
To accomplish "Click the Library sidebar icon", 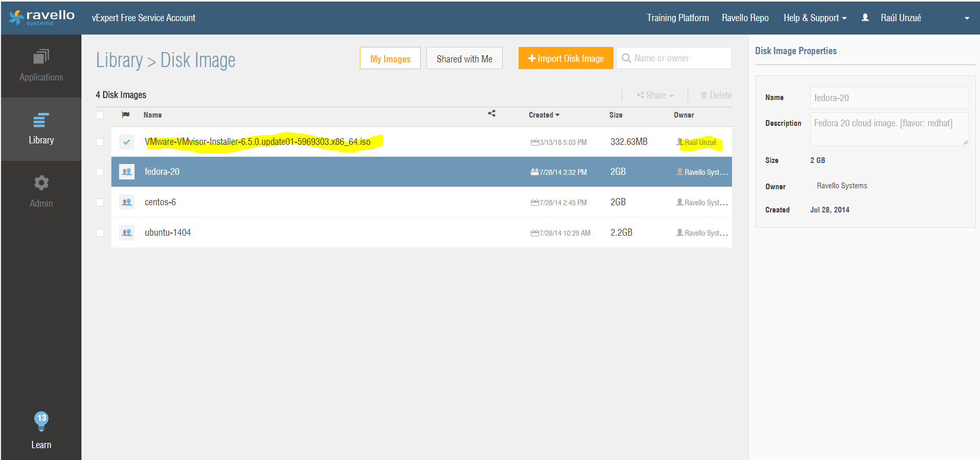I will click(41, 121).
